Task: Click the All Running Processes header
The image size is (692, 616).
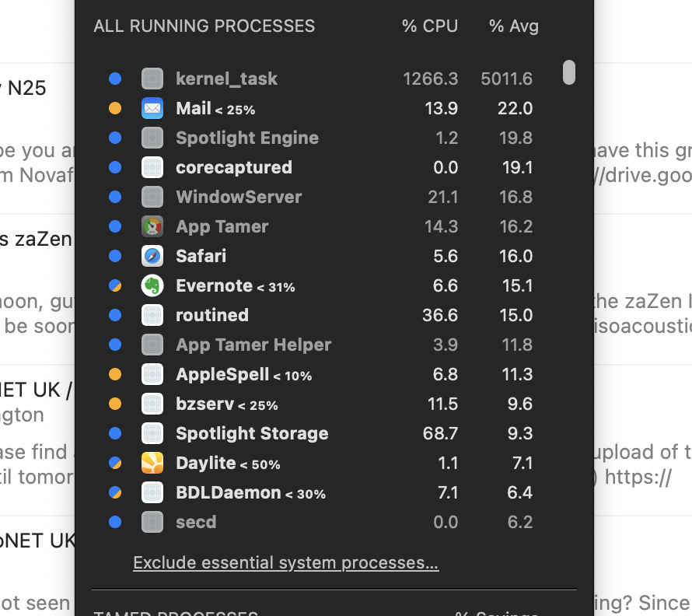Action: tap(204, 26)
